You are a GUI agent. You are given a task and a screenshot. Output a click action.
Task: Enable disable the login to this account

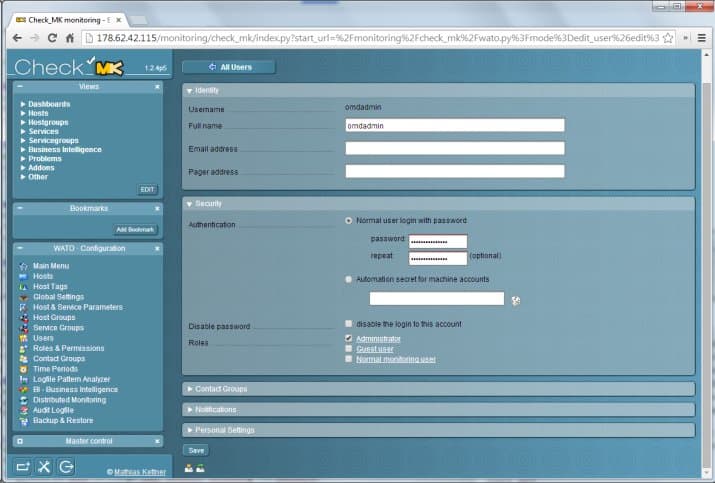349,324
